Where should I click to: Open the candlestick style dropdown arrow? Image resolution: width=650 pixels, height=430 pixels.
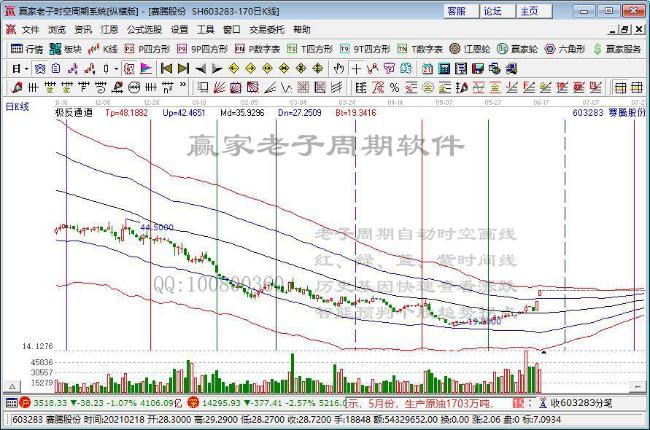pyautogui.click(x=116, y=69)
